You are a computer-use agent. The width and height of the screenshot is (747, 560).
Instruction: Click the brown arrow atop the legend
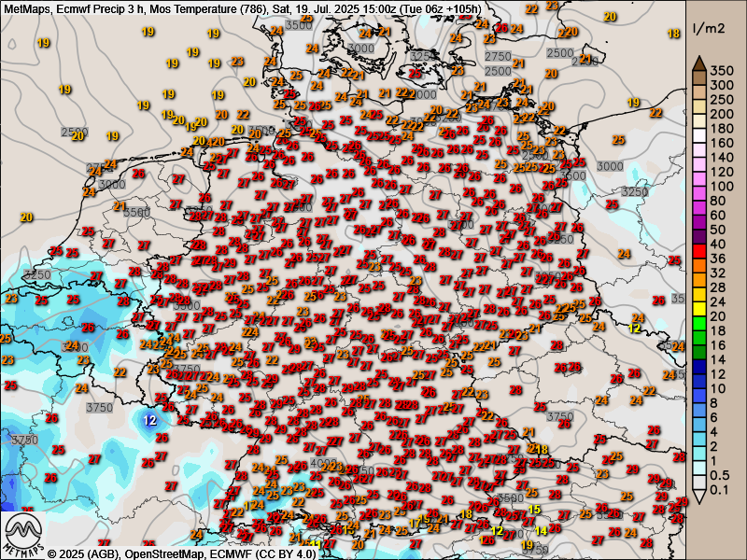click(698, 62)
